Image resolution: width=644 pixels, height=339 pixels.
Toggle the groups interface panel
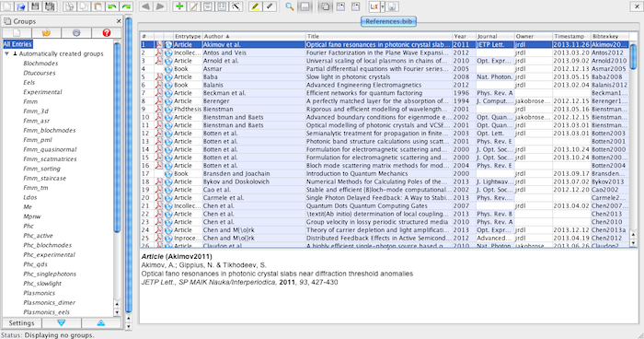tap(325, 6)
